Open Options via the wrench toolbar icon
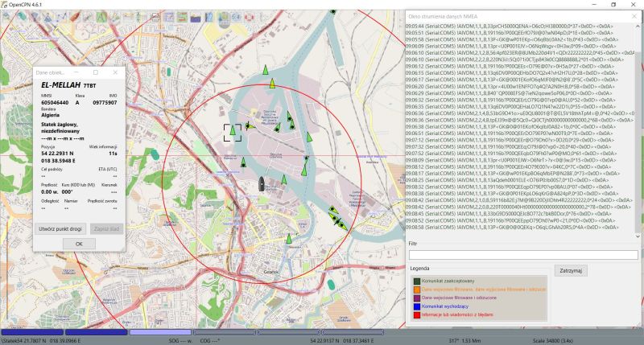 click(88, 17)
